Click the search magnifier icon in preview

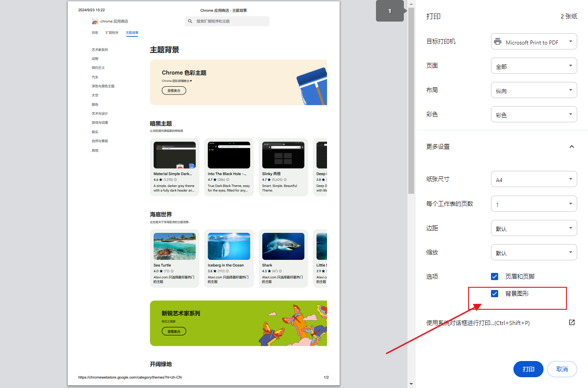coord(190,21)
